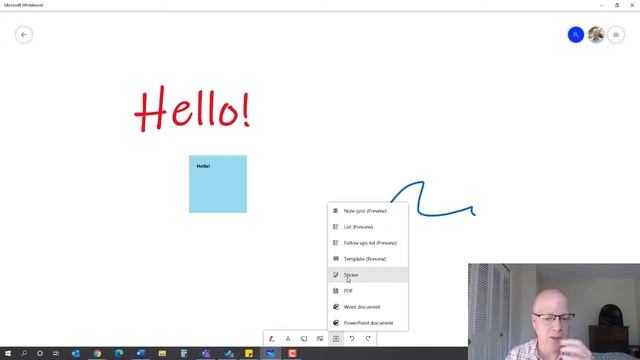The height and width of the screenshot is (360, 640).
Task: Select the red Hello! ink writing
Action: tap(192, 109)
